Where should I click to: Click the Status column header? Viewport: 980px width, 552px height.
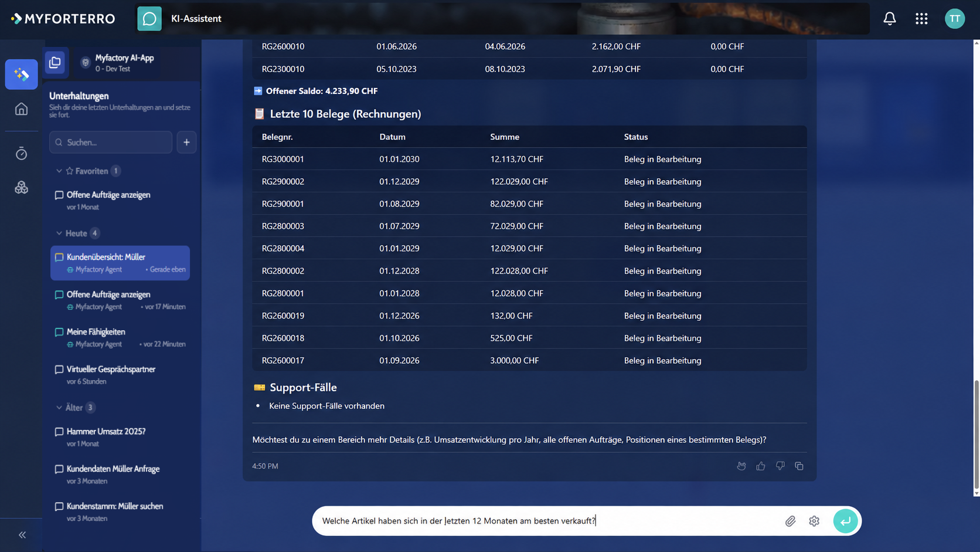tap(636, 137)
